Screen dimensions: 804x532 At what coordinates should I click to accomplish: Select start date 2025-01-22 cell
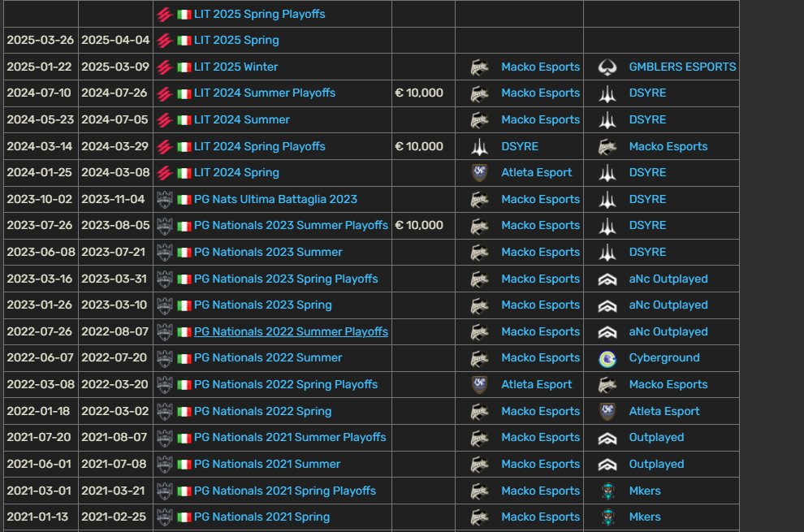coord(41,67)
